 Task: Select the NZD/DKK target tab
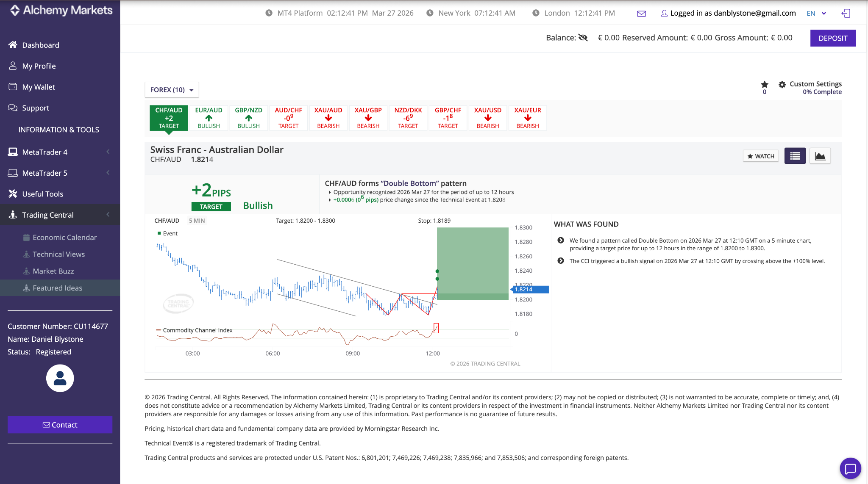point(408,118)
